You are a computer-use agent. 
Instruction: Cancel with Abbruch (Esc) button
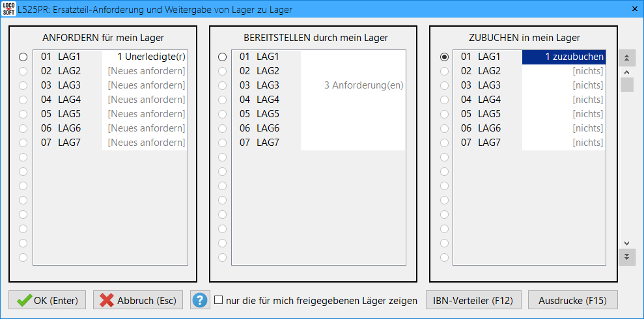pos(138,301)
